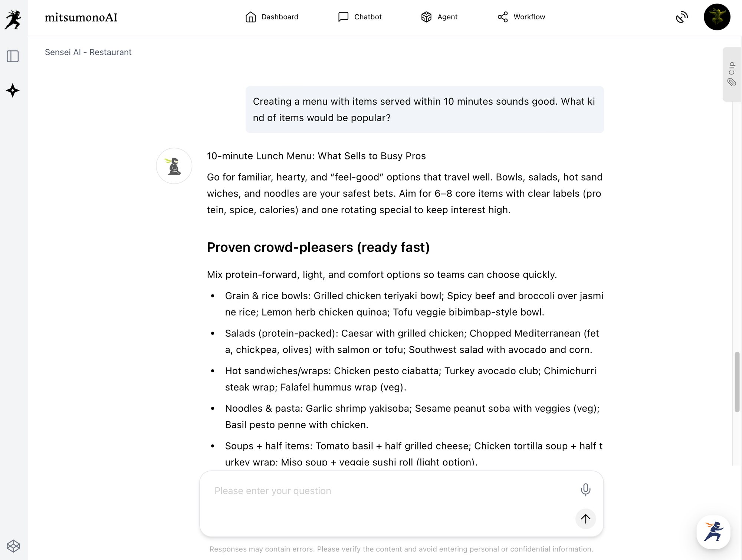742x560 pixels.
Task: Click the four-point star sparkle icon
Action: coord(13,90)
